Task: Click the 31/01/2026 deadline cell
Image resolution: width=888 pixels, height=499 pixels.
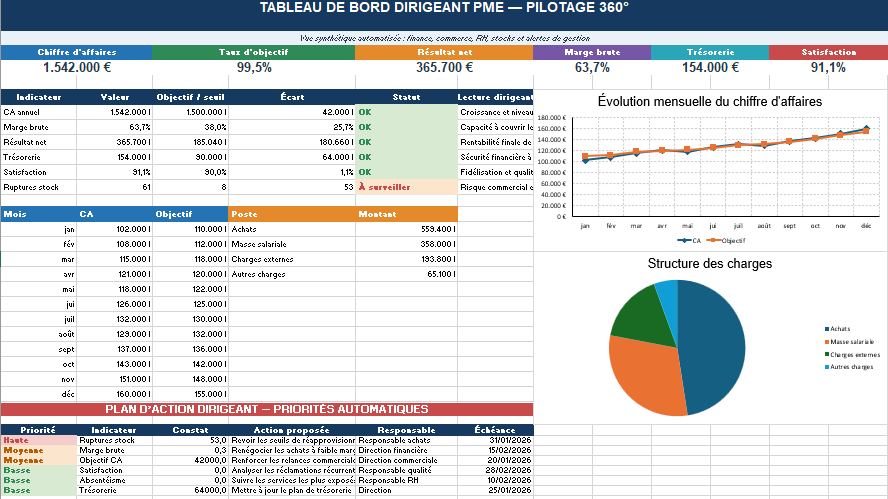Action: point(495,440)
